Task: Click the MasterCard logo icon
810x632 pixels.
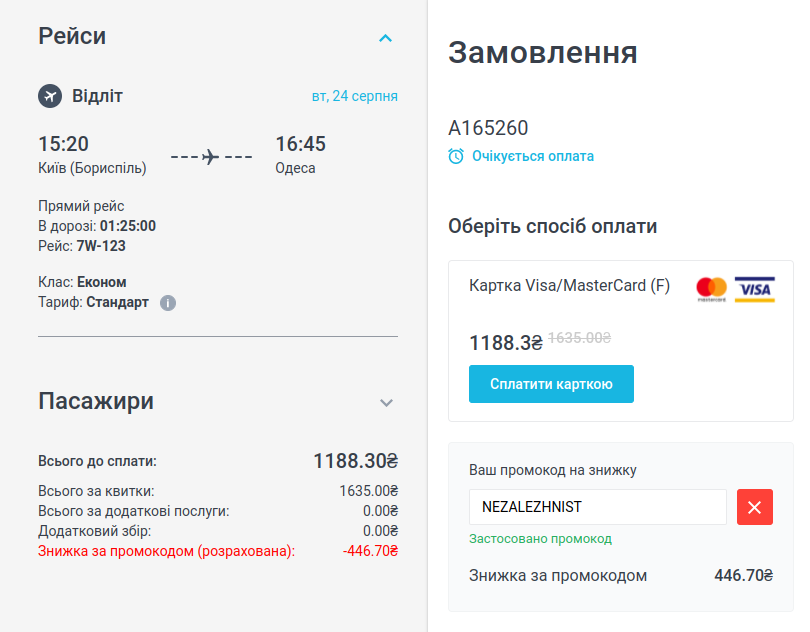Action: [712, 289]
